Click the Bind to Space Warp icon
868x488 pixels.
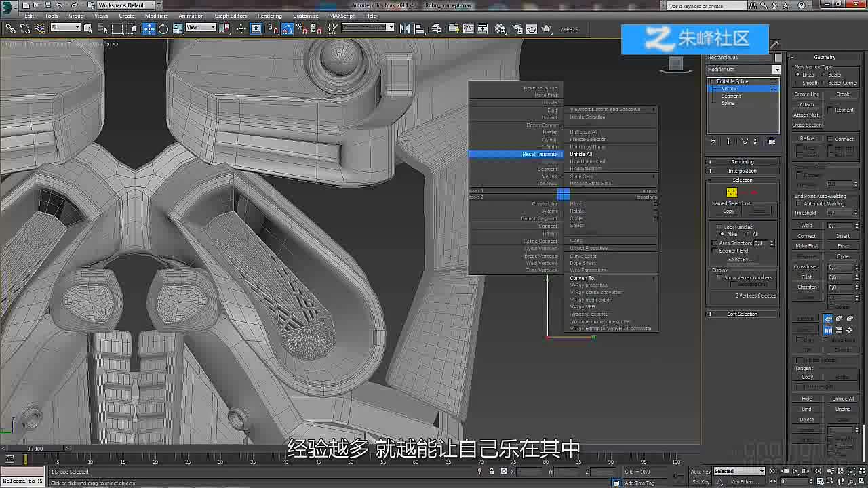pyautogui.click(x=40, y=28)
